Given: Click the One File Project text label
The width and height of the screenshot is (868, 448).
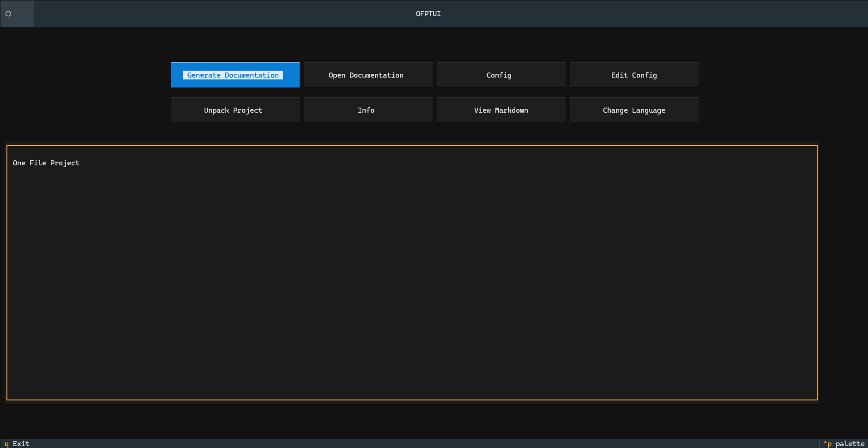Looking at the screenshot, I should click(x=46, y=163).
